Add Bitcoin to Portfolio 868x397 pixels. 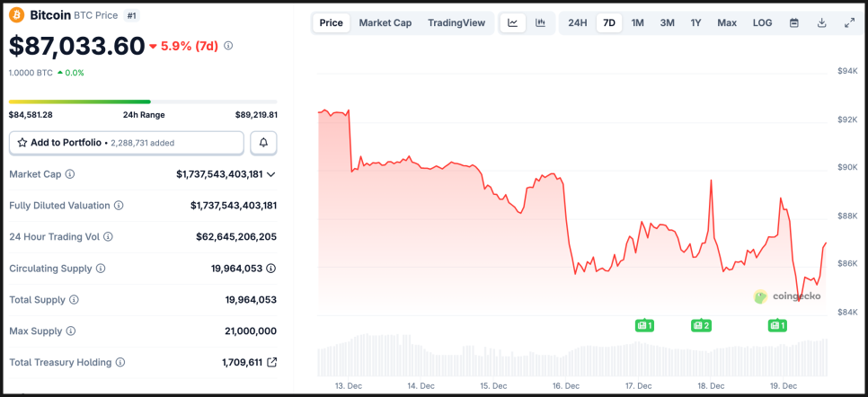126,143
